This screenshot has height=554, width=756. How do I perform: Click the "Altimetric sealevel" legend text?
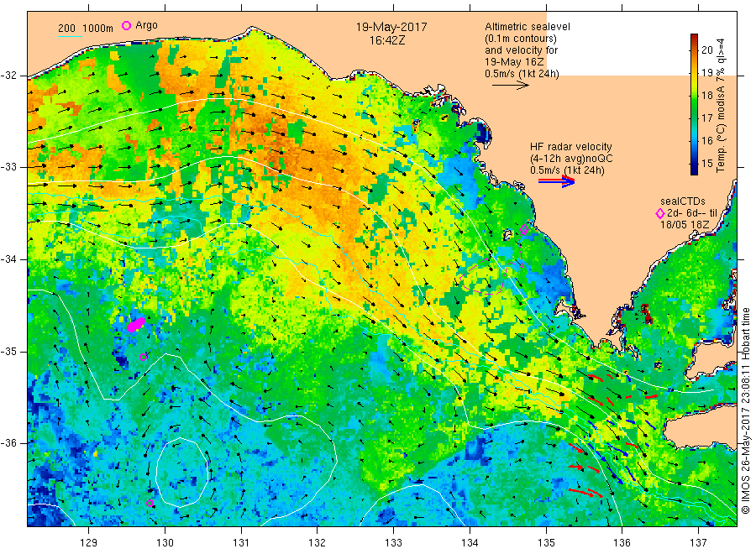click(x=528, y=27)
